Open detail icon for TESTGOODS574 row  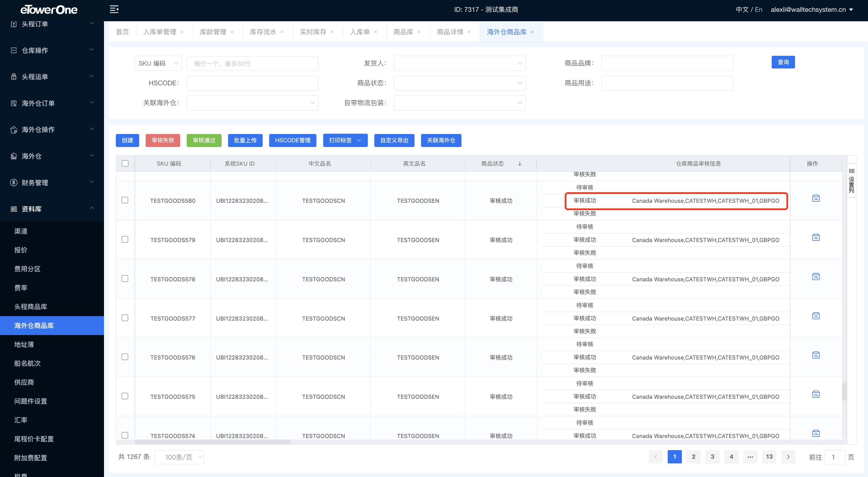point(815,434)
